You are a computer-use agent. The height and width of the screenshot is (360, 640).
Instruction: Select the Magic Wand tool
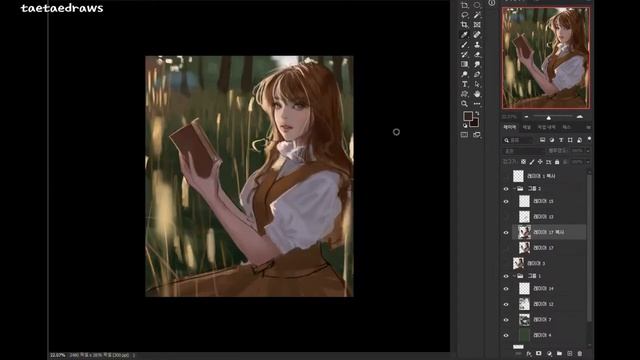[477, 15]
